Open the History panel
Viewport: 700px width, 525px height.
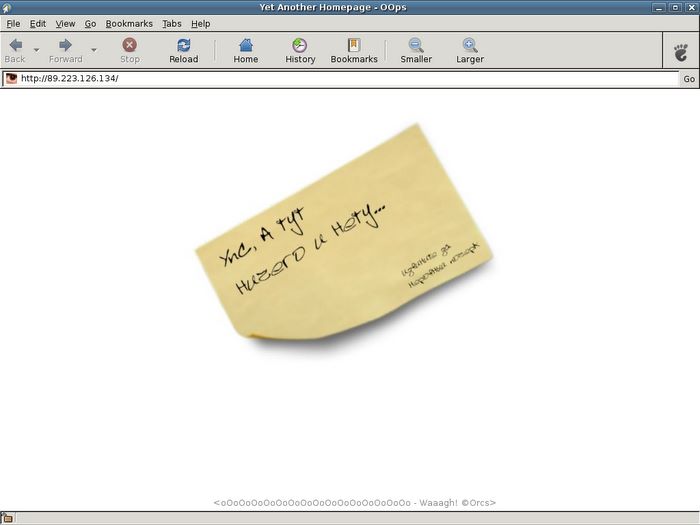click(300, 50)
